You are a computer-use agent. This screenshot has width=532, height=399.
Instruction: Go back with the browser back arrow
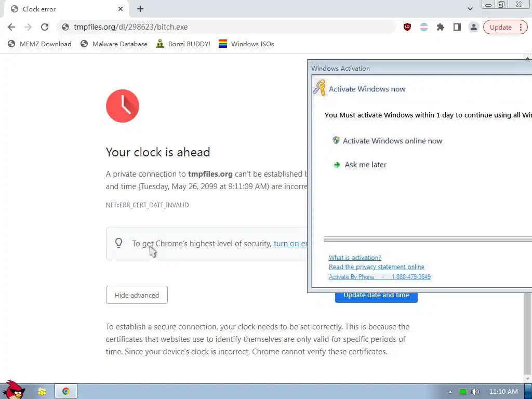tap(11, 27)
